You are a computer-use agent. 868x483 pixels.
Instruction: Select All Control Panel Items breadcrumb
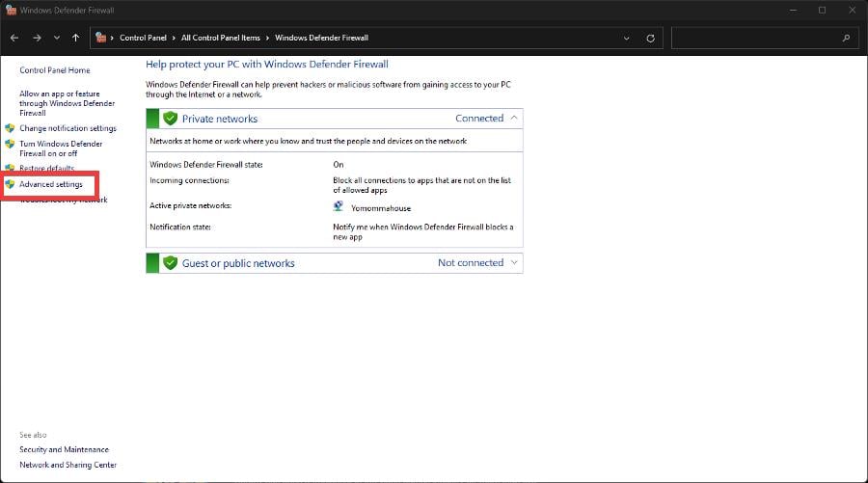[x=220, y=38]
